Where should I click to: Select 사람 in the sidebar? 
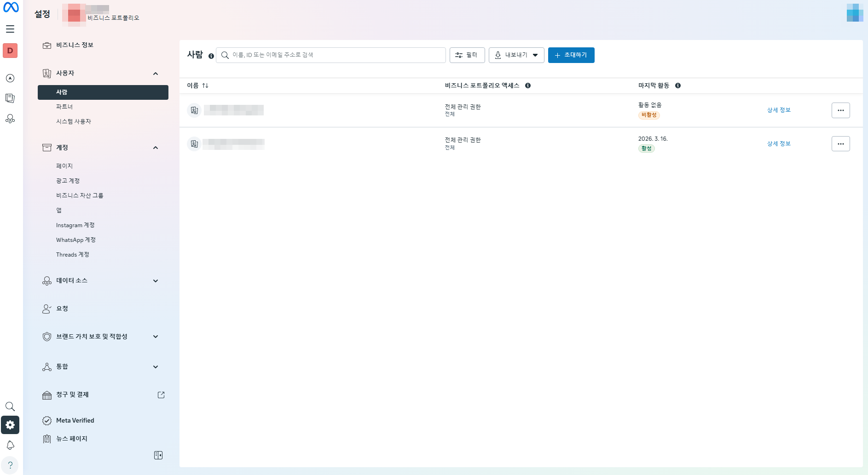pos(103,92)
